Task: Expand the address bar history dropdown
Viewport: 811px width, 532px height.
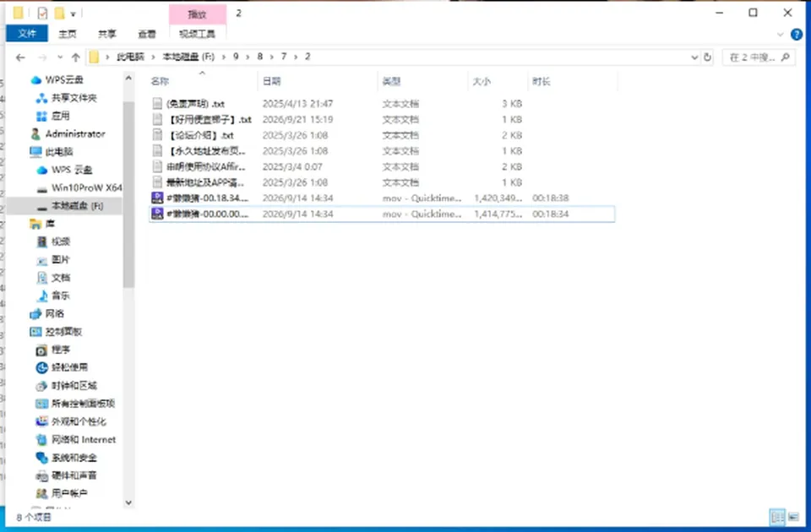Action: click(x=694, y=57)
